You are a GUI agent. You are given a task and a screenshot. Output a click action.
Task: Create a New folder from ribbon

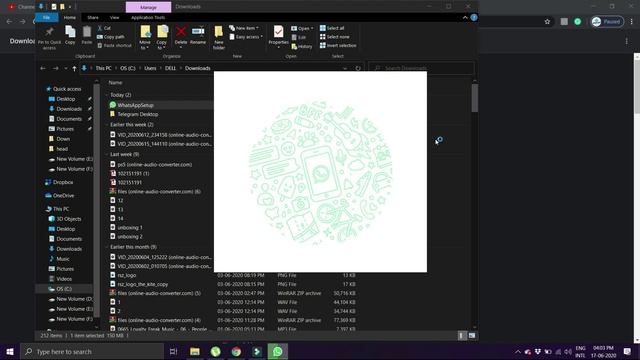(x=219, y=38)
